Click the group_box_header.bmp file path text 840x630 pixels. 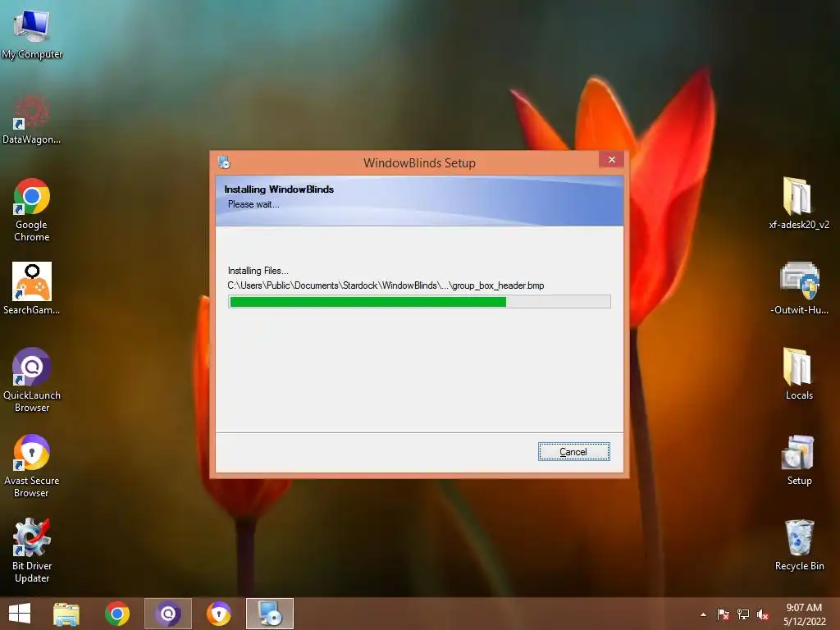coord(386,285)
